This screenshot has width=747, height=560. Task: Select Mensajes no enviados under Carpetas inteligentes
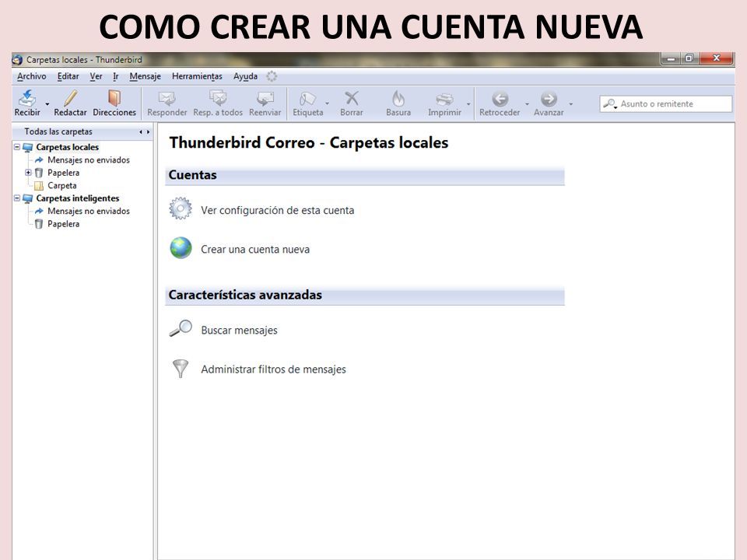point(89,211)
